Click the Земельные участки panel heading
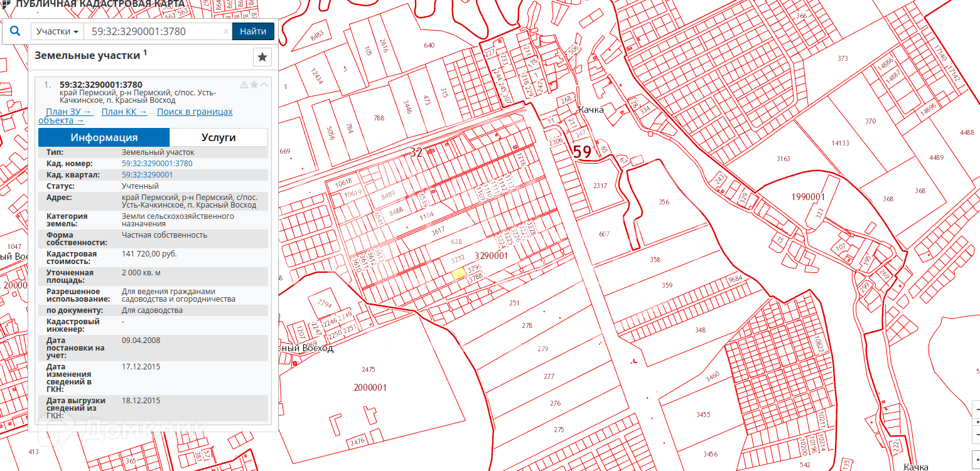This screenshot has height=471, width=980. tap(87, 55)
